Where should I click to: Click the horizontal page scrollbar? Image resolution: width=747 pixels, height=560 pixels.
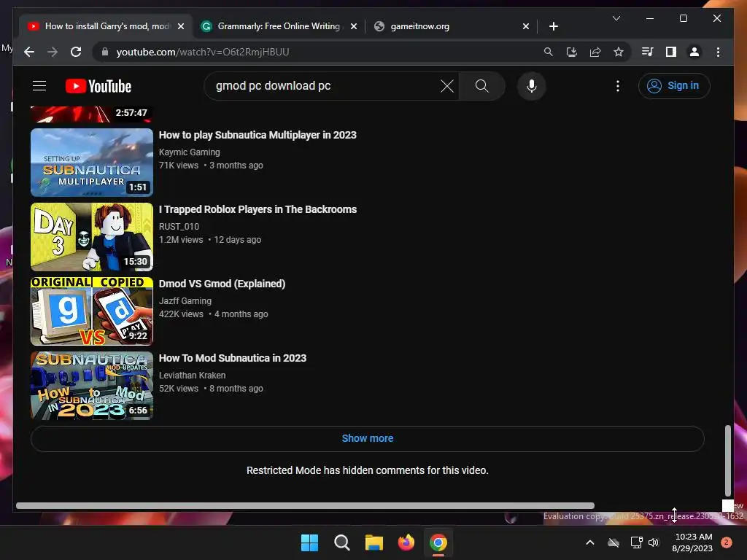[305, 506]
